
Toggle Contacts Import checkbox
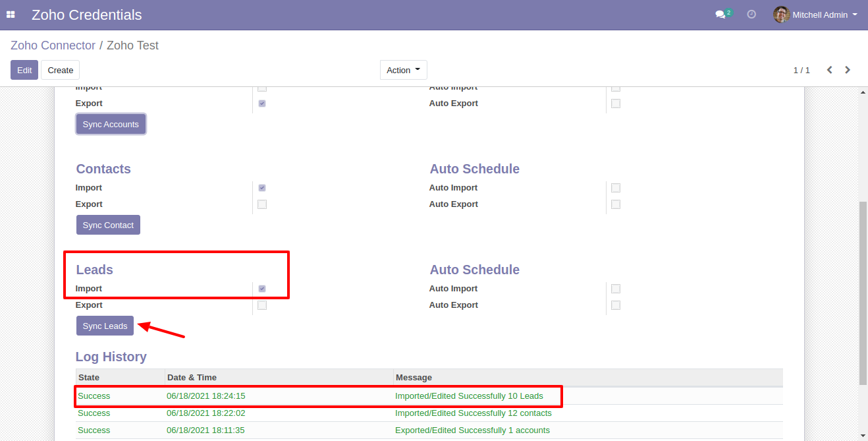click(x=262, y=188)
